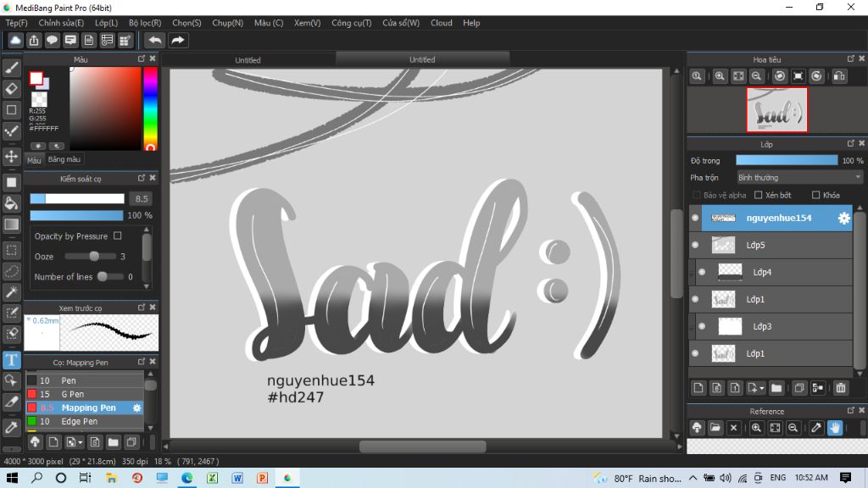Select the Gradient tool
The height and width of the screenshot is (488, 868).
(11, 224)
